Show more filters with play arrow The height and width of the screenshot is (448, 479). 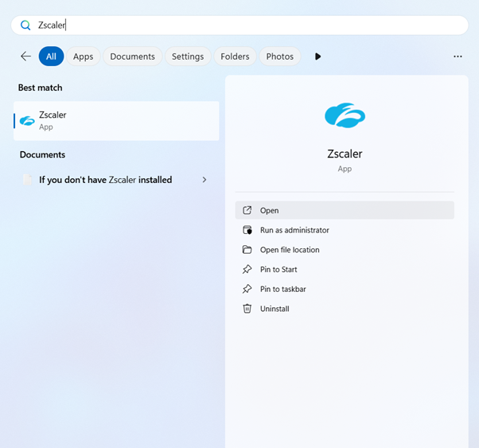click(317, 56)
